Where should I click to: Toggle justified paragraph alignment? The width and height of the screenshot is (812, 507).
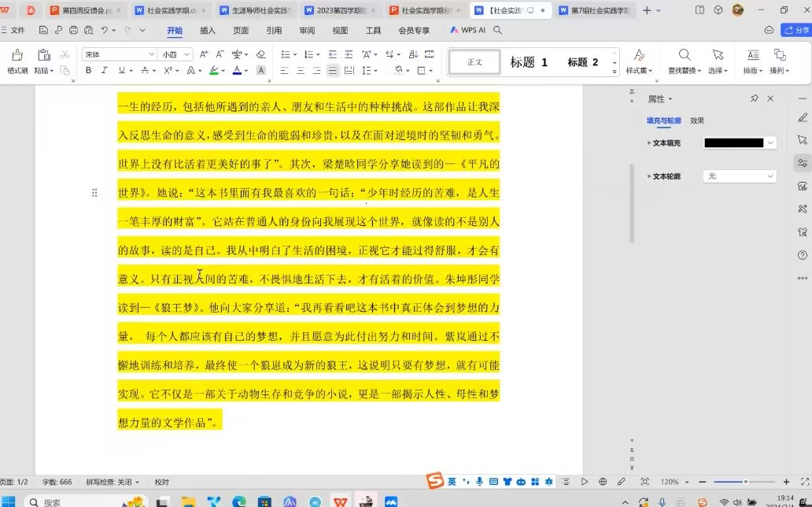(x=333, y=70)
